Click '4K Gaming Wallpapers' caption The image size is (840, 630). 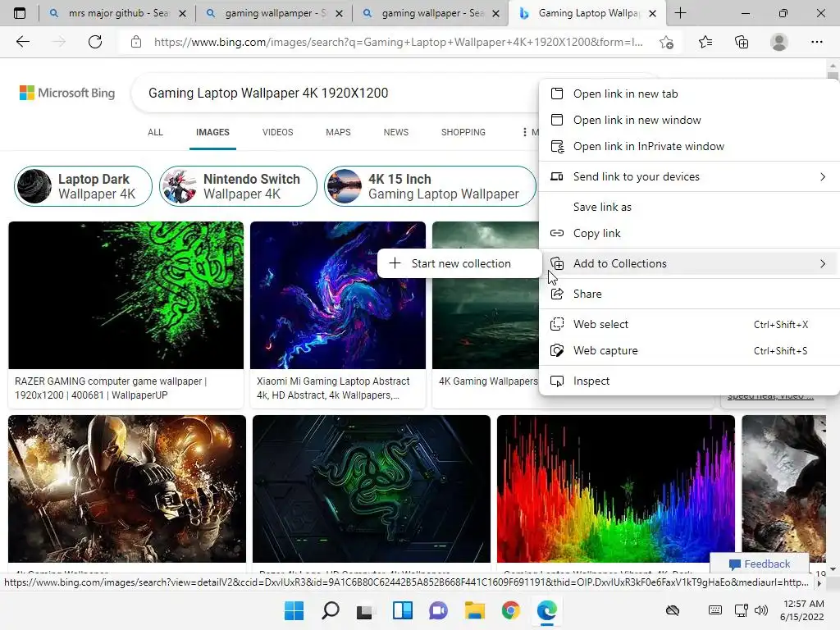coord(487,381)
